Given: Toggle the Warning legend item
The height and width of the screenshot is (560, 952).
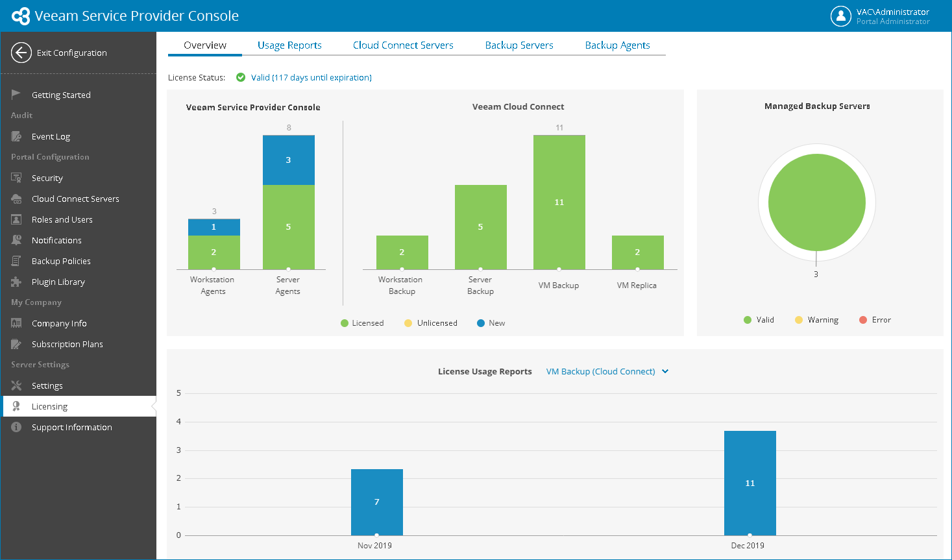Looking at the screenshot, I should pyautogui.click(x=816, y=320).
